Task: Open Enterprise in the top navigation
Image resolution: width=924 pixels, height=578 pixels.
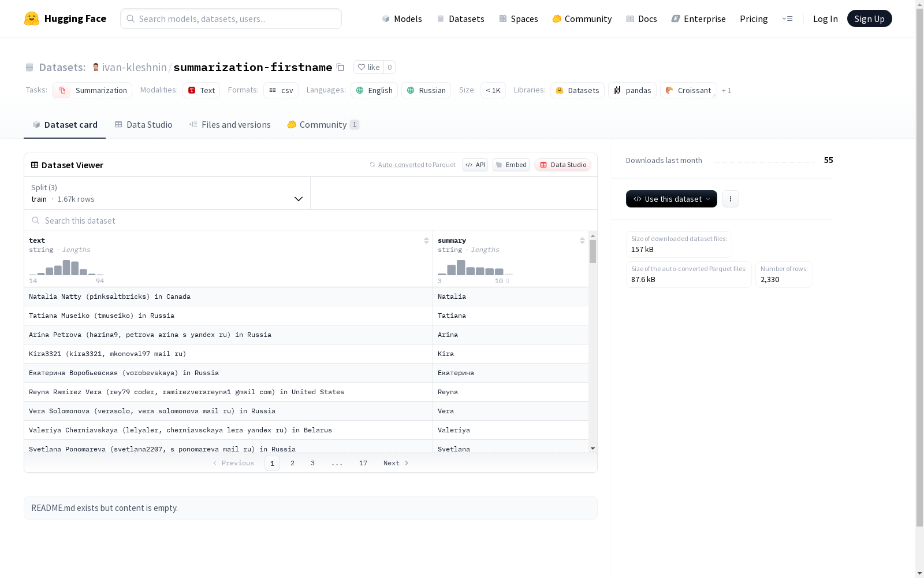Action: 698,18
